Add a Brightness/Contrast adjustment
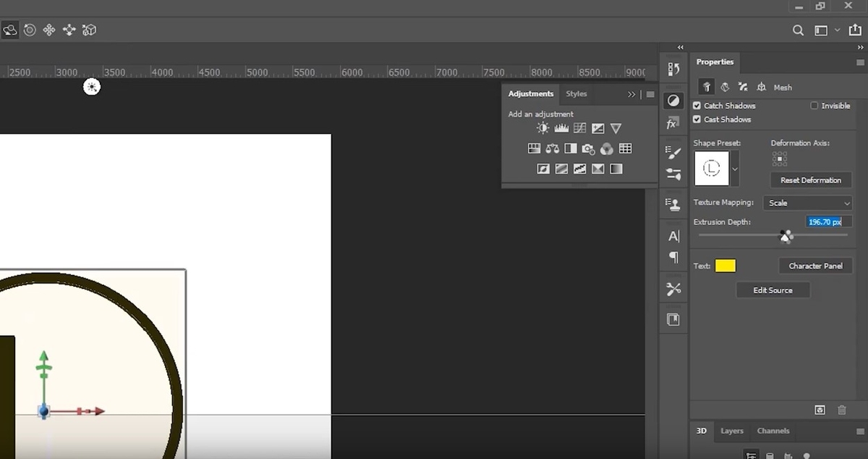The width and height of the screenshot is (868, 459). point(543,128)
